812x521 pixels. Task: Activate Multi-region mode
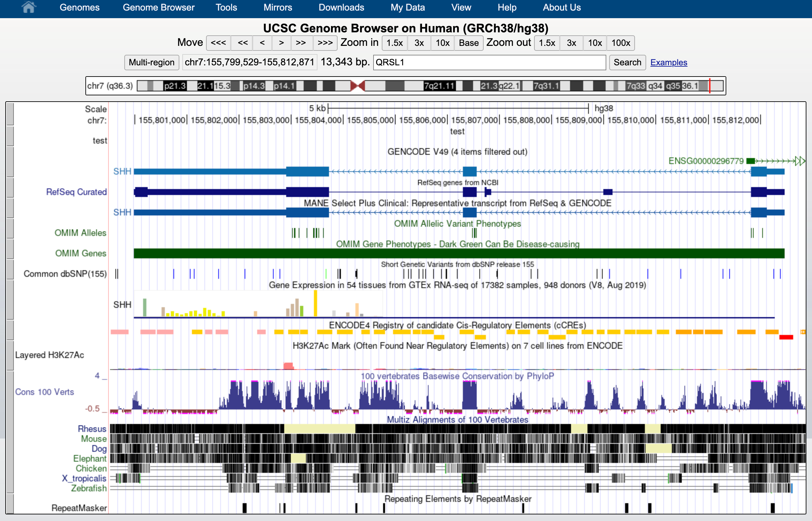click(x=151, y=62)
